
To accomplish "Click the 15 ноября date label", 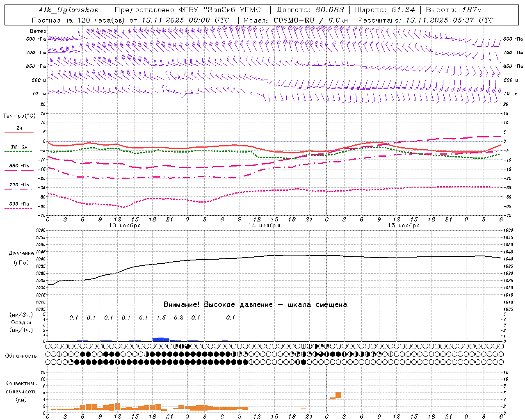I will 404,226.
